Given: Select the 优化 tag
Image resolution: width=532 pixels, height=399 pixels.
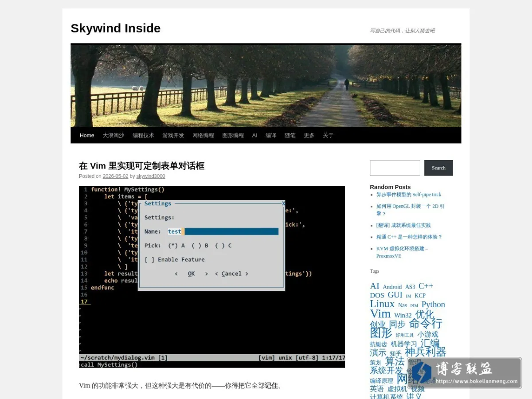Looking at the screenshot, I should tap(424, 314).
